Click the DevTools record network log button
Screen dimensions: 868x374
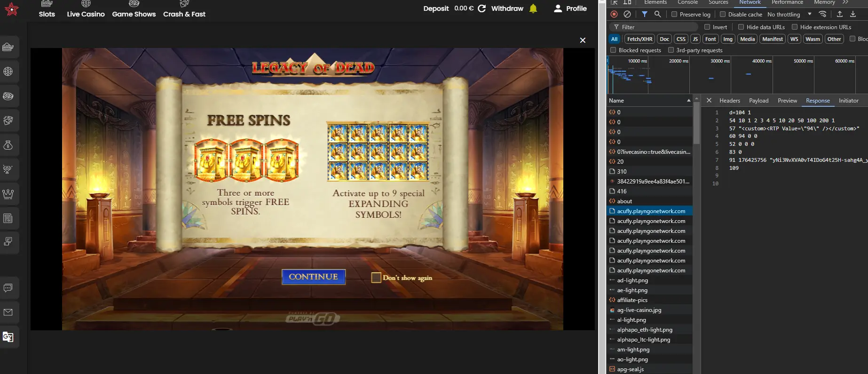tap(614, 14)
